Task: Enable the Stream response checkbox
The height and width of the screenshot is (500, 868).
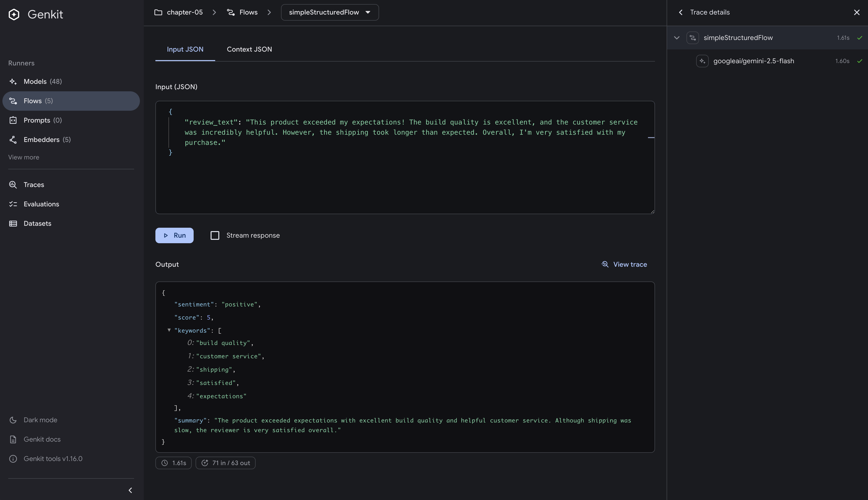Action: point(215,235)
